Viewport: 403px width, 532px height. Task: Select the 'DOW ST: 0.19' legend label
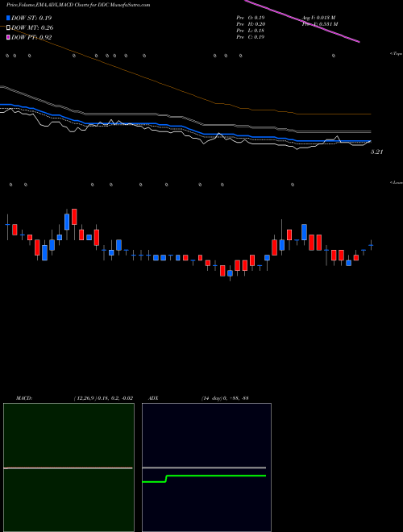[31, 18]
